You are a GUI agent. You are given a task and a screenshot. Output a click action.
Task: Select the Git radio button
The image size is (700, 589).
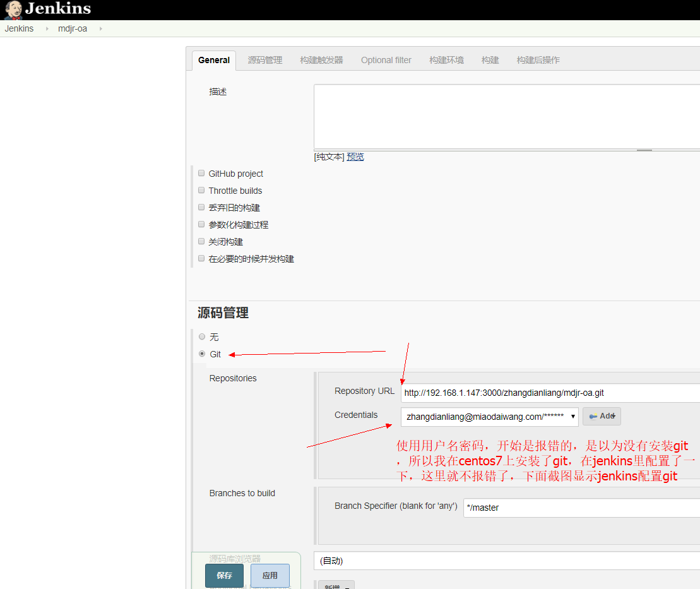202,354
